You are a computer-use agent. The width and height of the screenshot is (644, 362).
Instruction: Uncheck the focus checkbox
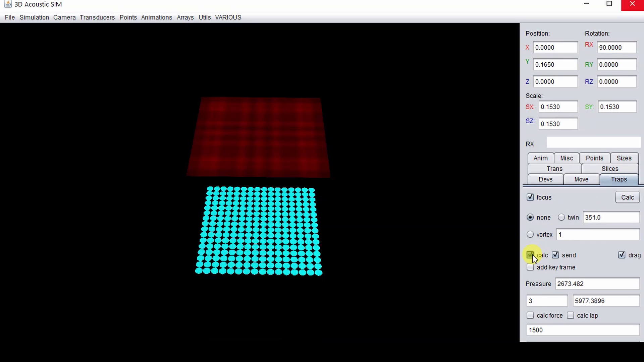click(x=530, y=197)
